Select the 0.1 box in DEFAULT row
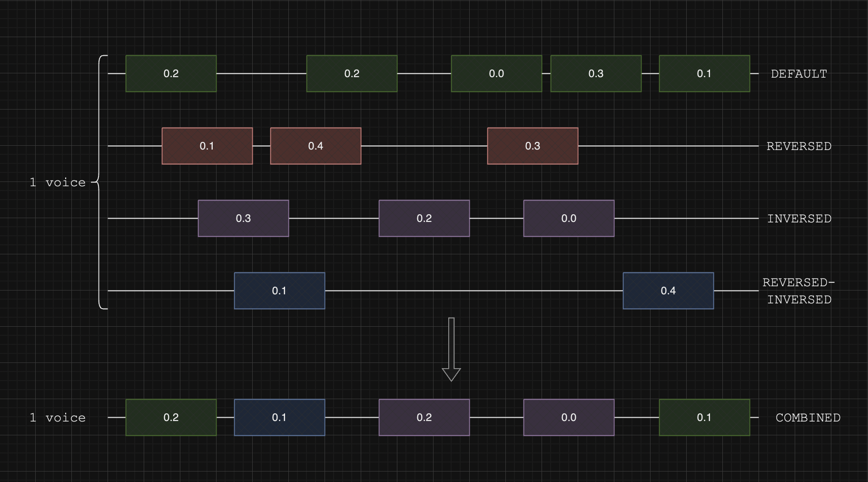 tap(704, 73)
